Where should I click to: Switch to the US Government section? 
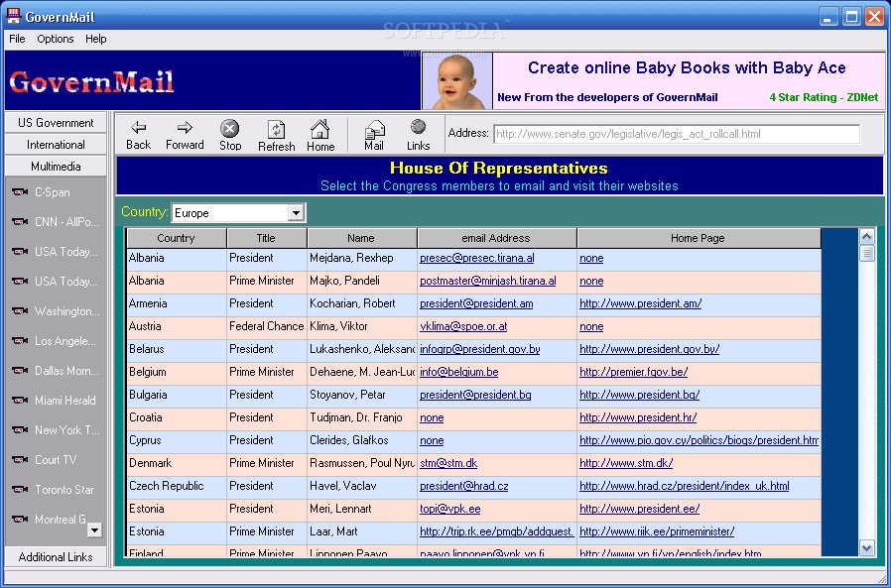coord(56,123)
